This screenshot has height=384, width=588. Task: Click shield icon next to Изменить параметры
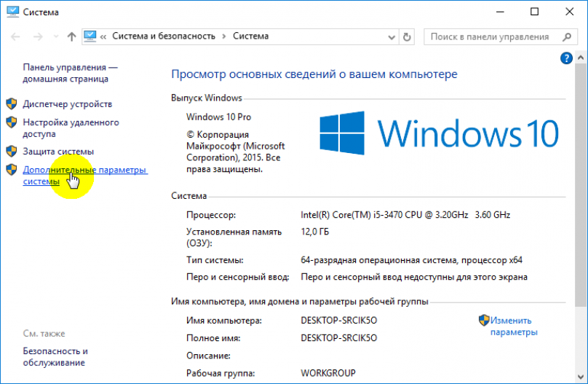(x=484, y=320)
